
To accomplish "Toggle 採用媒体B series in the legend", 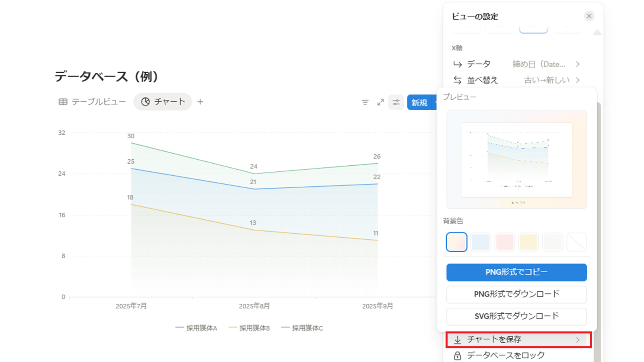I will (x=249, y=328).
